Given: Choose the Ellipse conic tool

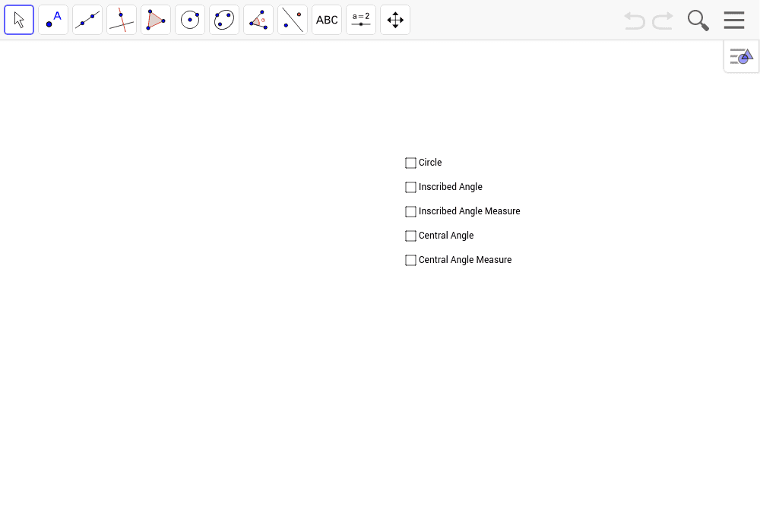Looking at the screenshot, I should pyautogui.click(x=224, y=20).
